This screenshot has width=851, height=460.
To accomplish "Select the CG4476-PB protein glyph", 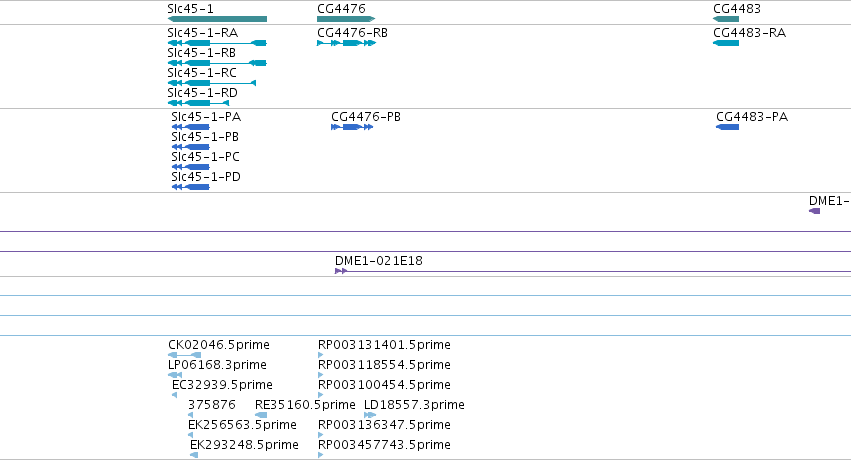I will point(352,127).
